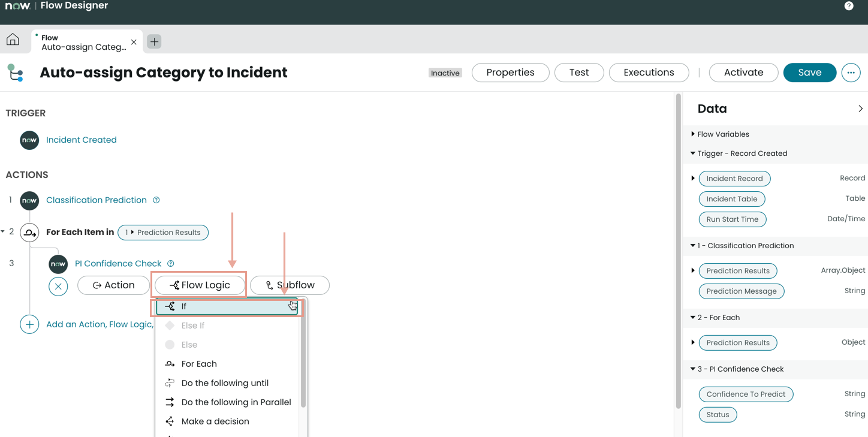The image size is (868, 437).
Task: Click the Test button
Action: tap(579, 73)
